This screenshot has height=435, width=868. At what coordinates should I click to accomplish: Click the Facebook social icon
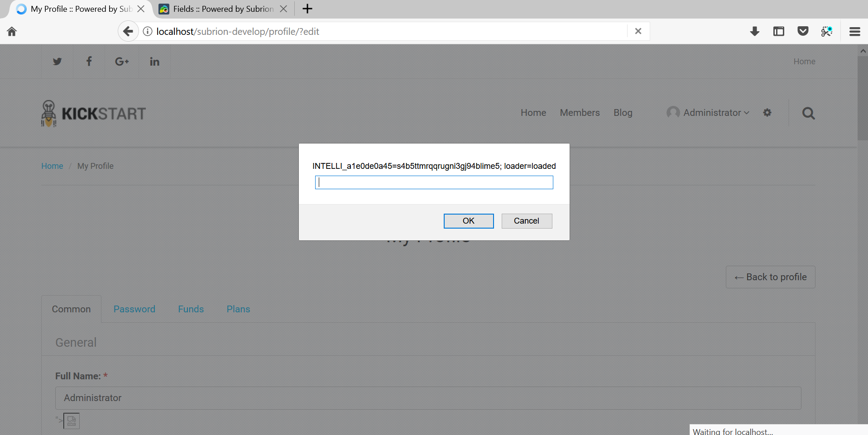click(x=89, y=61)
